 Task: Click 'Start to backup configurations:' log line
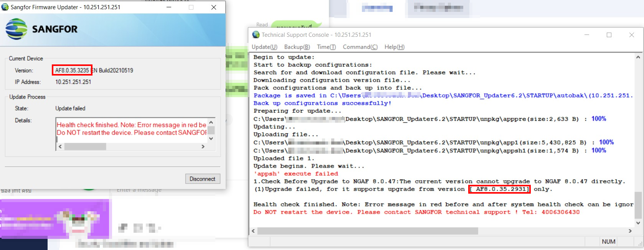coord(313,65)
